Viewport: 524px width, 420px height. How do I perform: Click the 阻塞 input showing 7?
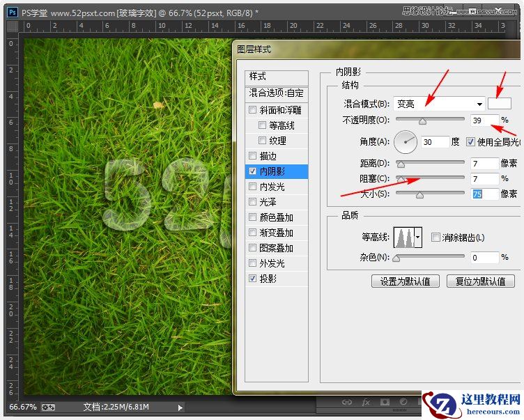coord(484,179)
